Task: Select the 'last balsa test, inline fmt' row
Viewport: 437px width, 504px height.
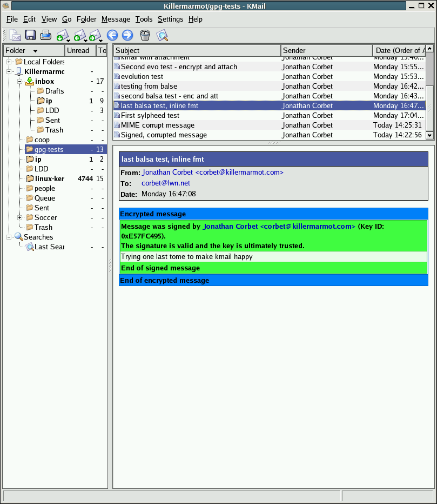Action: point(270,105)
